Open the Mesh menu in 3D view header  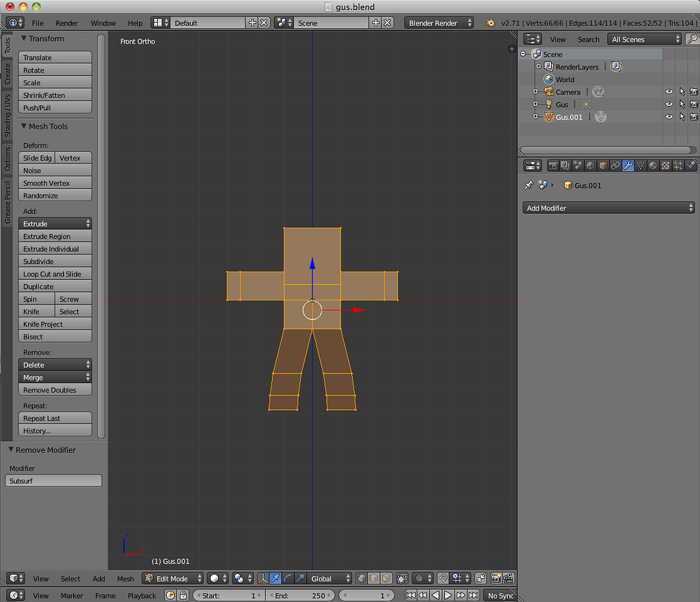pyautogui.click(x=126, y=579)
